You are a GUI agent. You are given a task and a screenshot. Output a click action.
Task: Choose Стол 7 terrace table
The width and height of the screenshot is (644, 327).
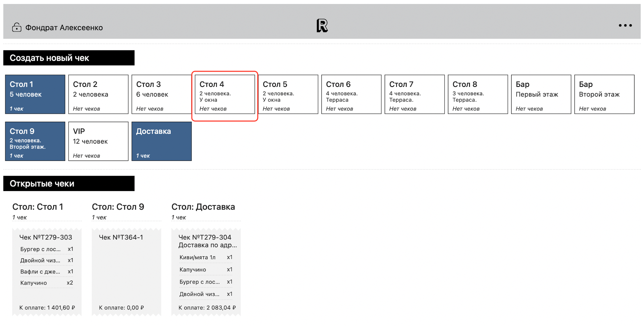(414, 95)
